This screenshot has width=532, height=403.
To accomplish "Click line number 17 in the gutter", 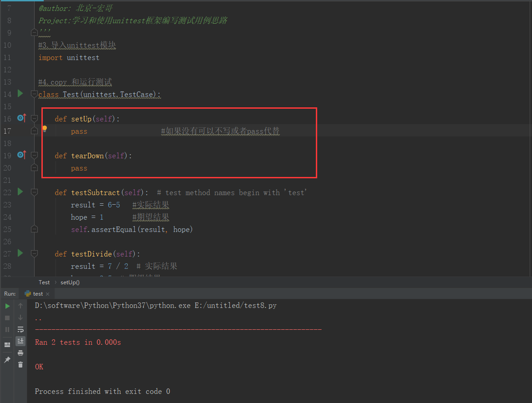I will (x=7, y=131).
